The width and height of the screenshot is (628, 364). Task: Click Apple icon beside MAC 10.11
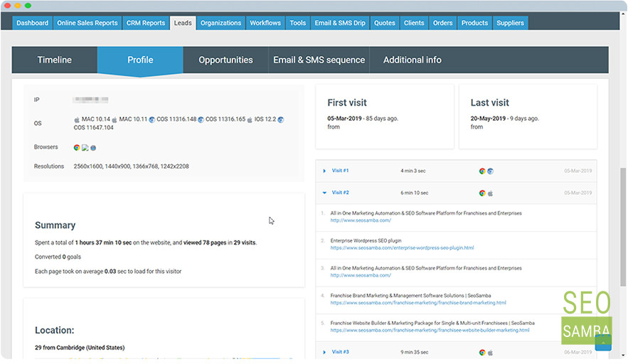tap(115, 119)
